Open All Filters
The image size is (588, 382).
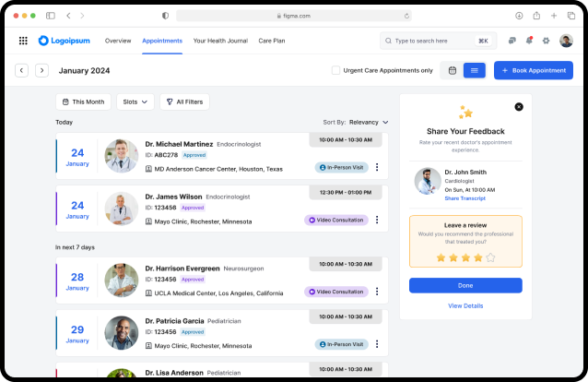tap(184, 101)
